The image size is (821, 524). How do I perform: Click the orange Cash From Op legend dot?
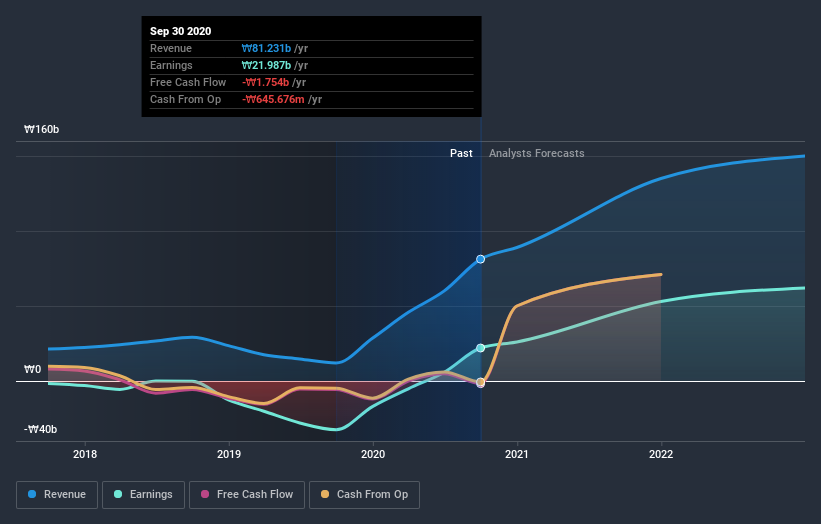click(x=325, y=494)
